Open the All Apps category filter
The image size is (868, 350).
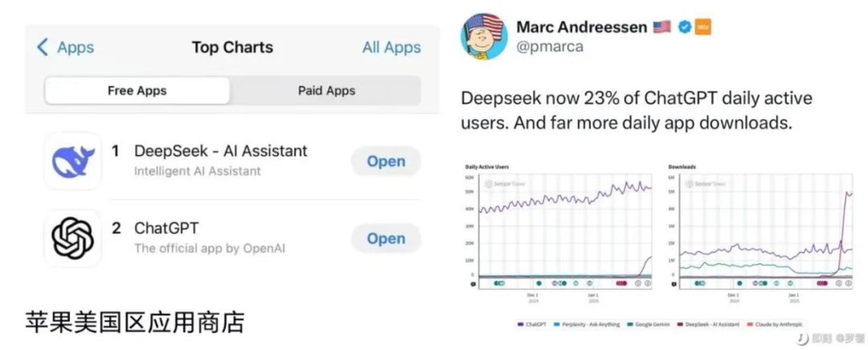391,48
